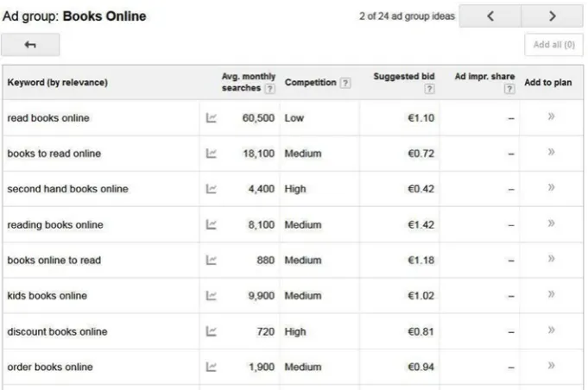The height and width of the screenshot is (390, 588).
Task: Click the €0.81 suggested bid
Action: tap(421, 331)
